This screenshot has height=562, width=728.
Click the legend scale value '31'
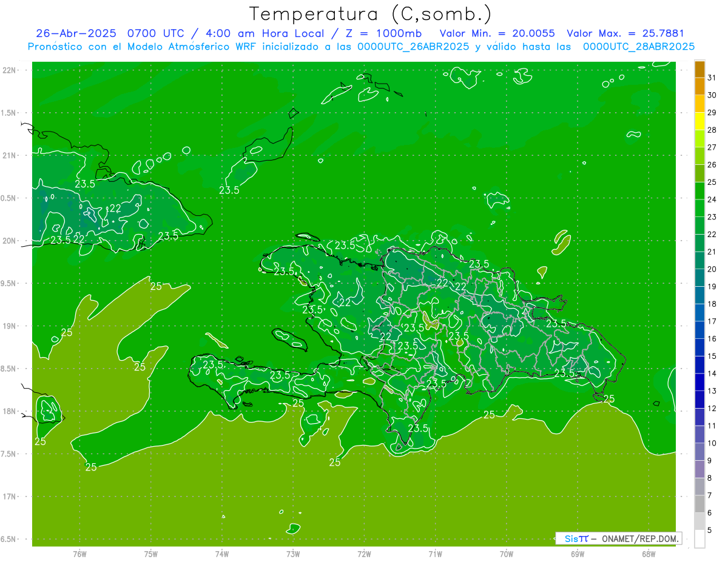(712, 78)
